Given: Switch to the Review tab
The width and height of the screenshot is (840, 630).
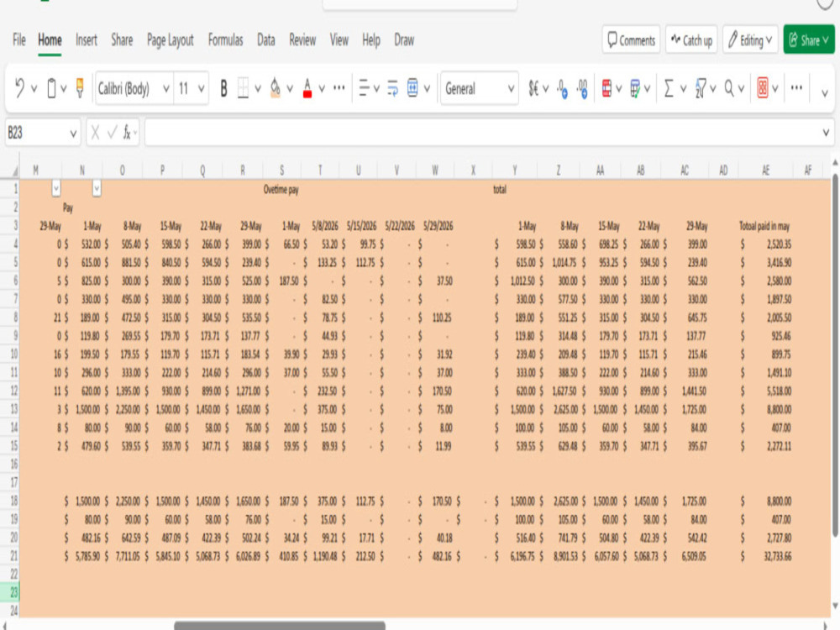Looking at the screenshot, I should point(302,39).
